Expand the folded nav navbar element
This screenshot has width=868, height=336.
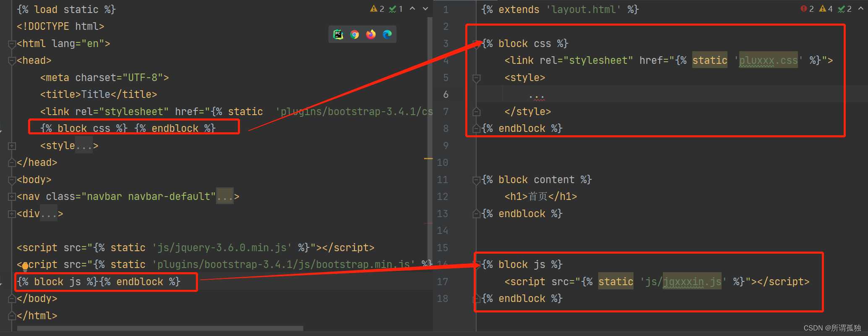click(12, 197)
